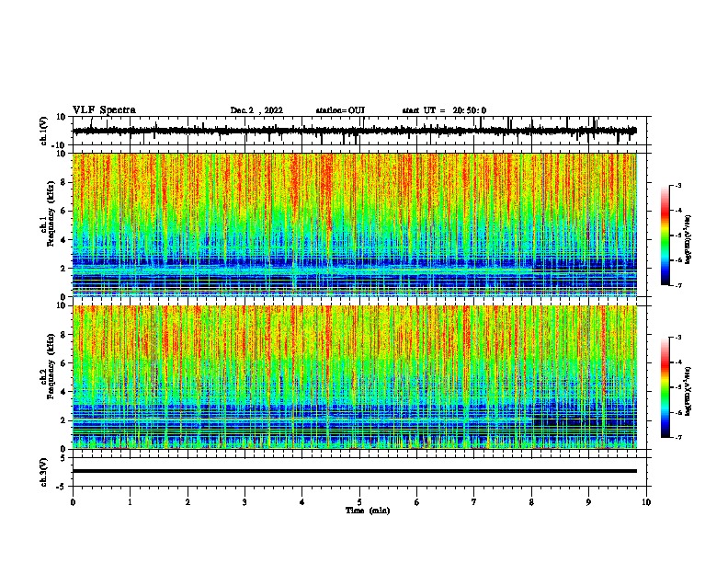Click the ch.1 voltage waveform trace

(x=355, y=131)
